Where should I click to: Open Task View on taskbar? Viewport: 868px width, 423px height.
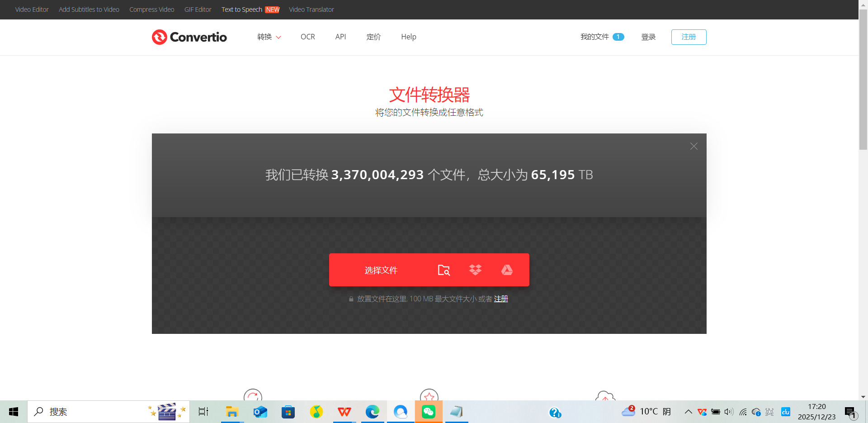(203, 412)
